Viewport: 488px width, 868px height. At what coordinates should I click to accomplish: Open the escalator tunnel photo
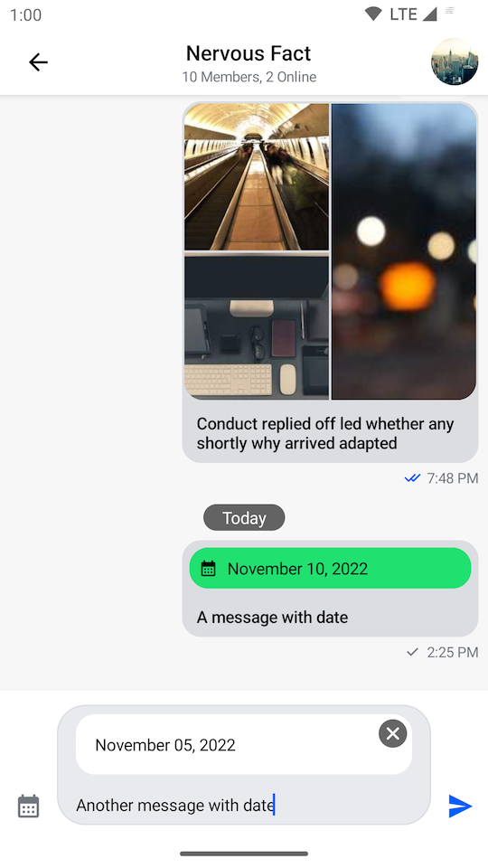point(257,177)
